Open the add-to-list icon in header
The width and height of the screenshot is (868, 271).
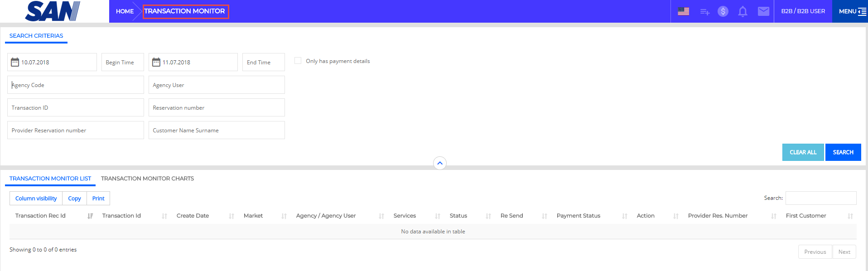click(x=704, y=12)
